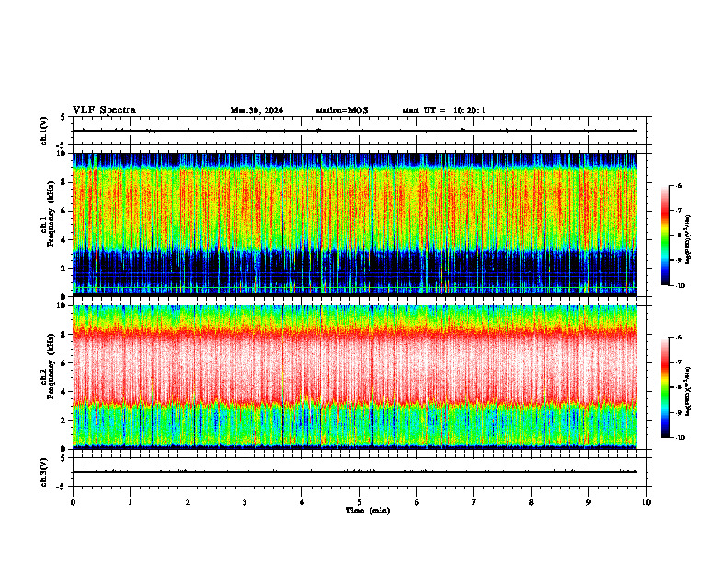This screenshot has width=728, height=563.
Task: Click inside the ch.1 voltage waveform strip
Action: coord(359,131)
